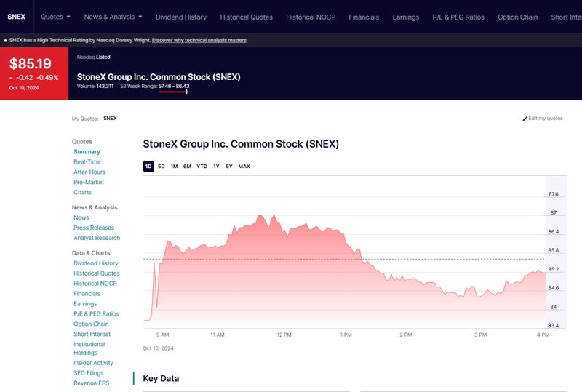Screen dimensions: 582x392
Task: Open Pre-Market in sidebar
Action: [x=89, y=182]
